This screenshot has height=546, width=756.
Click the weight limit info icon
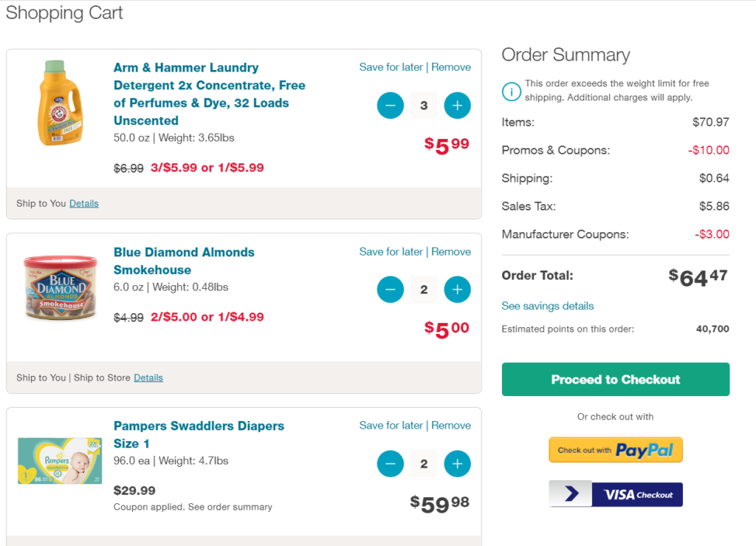(511, 91)
